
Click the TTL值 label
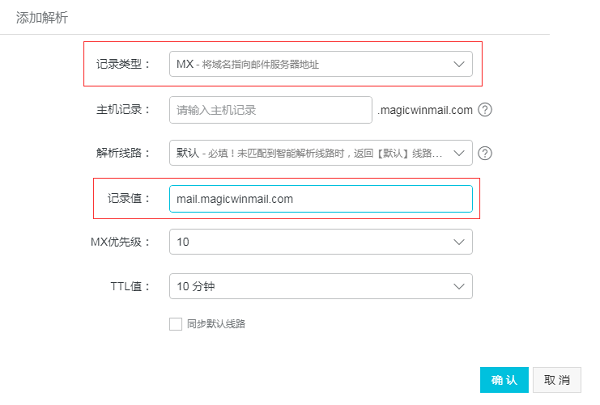point(130,286)
